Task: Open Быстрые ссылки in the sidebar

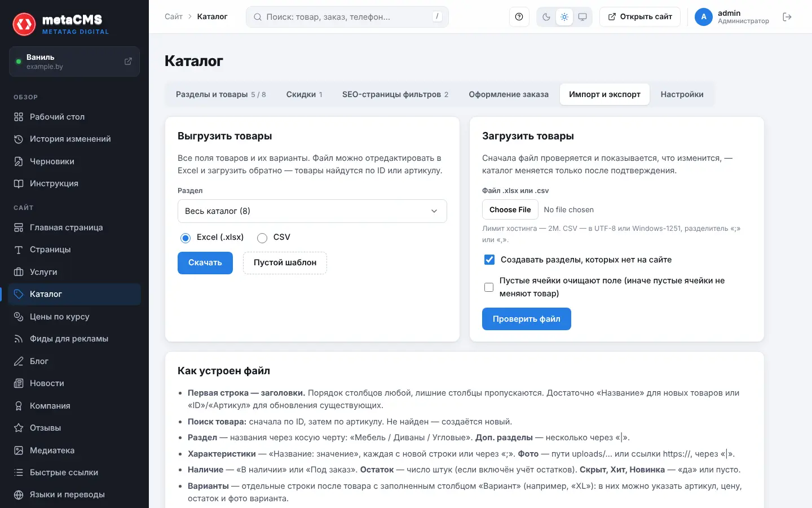Action: (x=74, y=472)
